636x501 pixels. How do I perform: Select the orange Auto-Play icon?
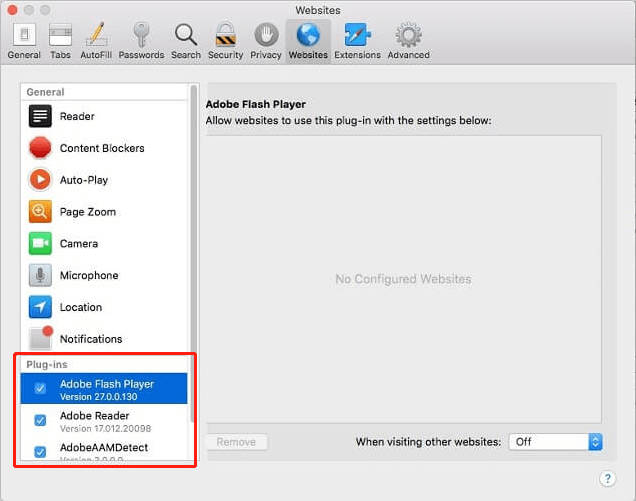coord(40,179)
